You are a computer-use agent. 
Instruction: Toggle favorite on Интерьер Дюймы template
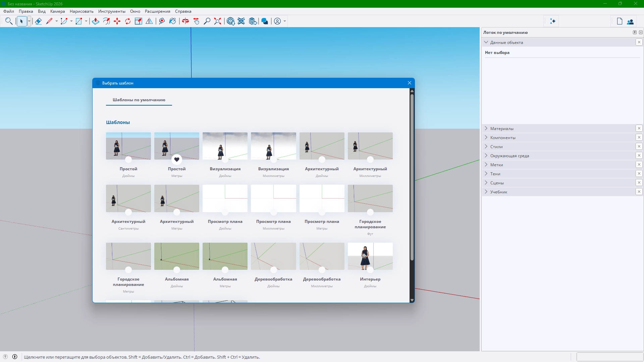pyautogui.click(x=370, y=269)
